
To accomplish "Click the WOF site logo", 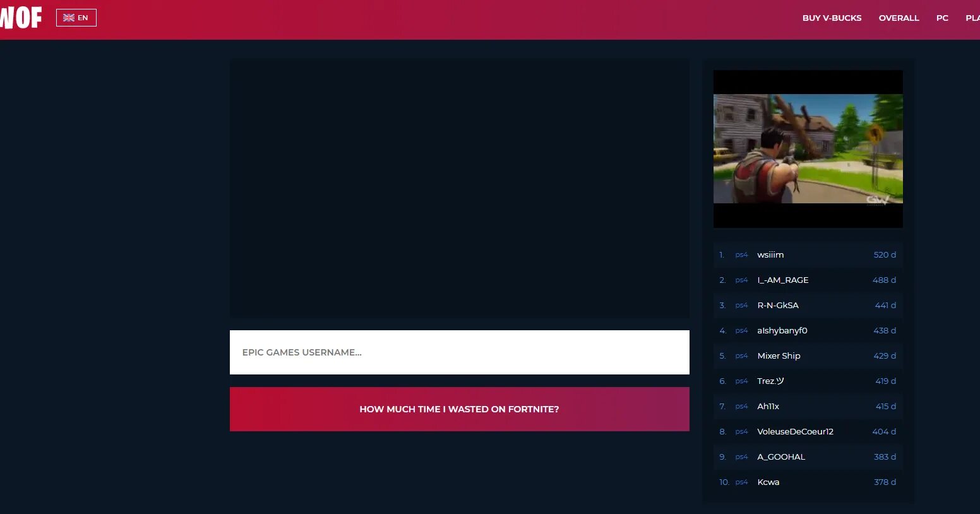I will 21,18.
